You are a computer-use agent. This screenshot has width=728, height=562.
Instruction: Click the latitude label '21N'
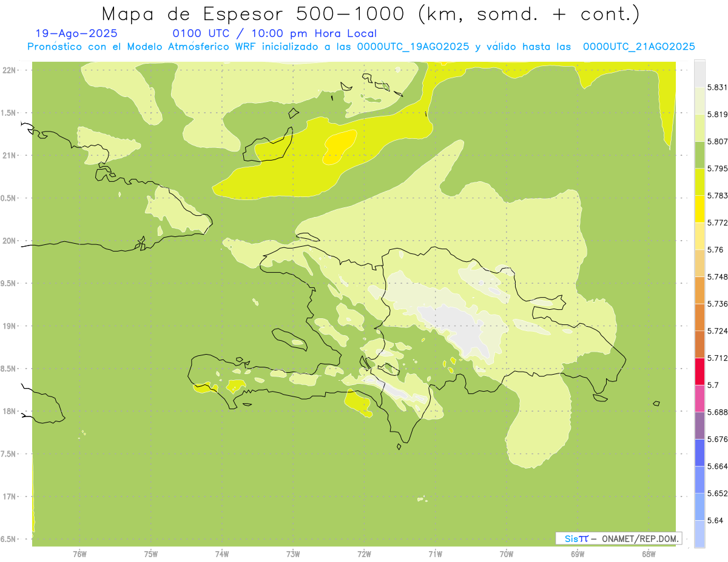[9, 155]
